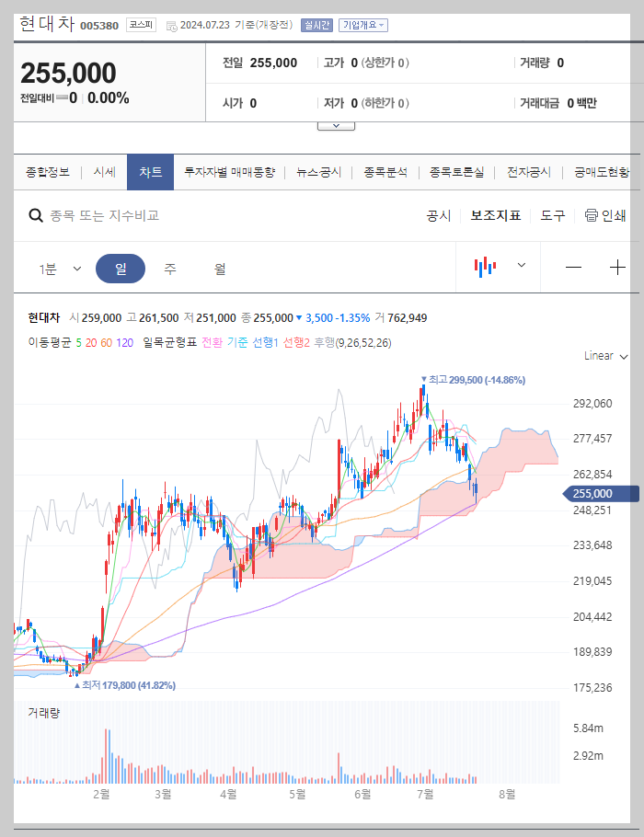
Task: Zoom out of the chart with minus icon
Action: [572, 265]
